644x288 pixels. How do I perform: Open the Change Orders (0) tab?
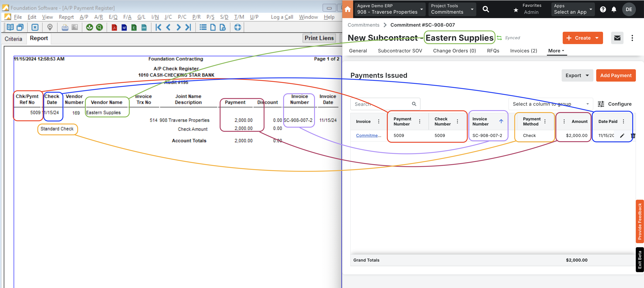point(454,51)
